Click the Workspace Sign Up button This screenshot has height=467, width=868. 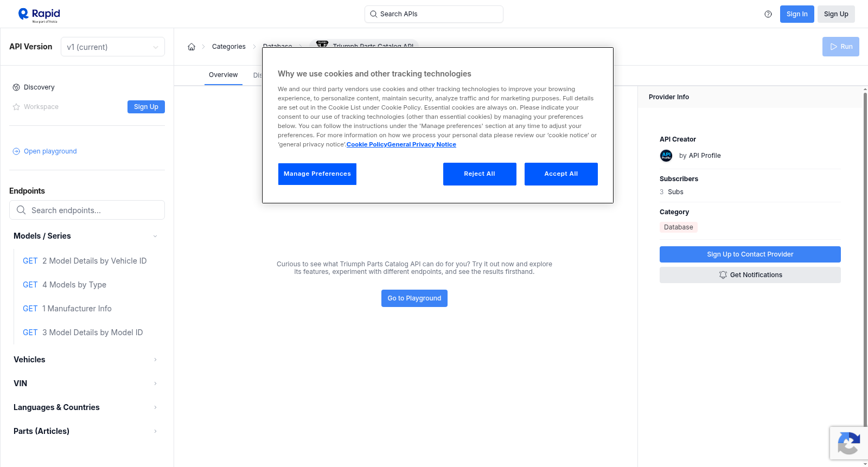click(x=146, y=107)
